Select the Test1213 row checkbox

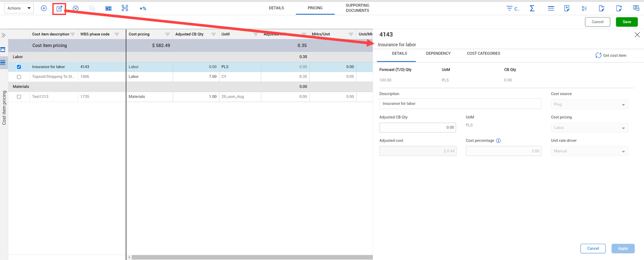click(19, 97)
